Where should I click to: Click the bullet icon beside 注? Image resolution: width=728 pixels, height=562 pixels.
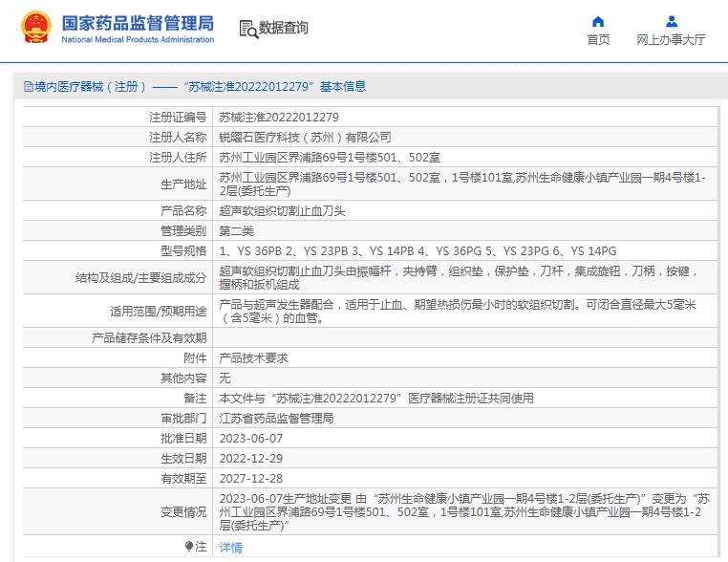[x=189, y=547]
